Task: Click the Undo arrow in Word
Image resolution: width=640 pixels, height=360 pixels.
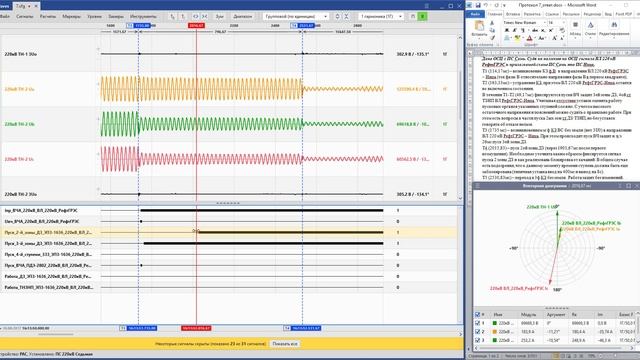Action: (x=486, y=5)
